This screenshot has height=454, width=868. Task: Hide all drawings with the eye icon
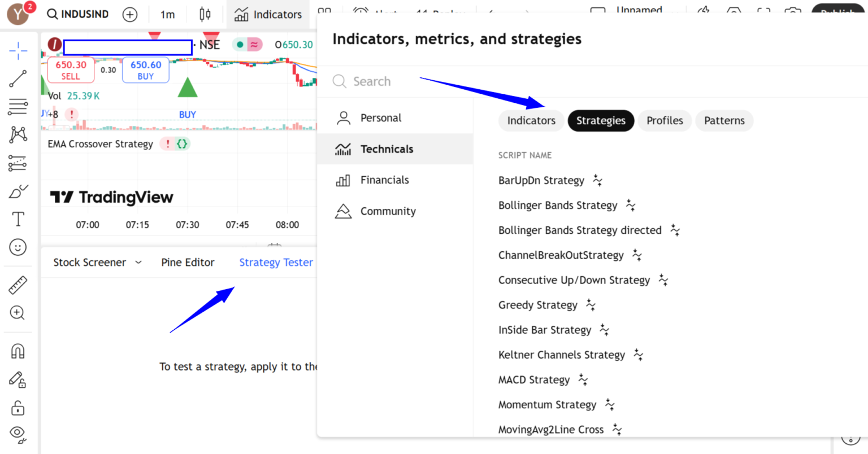[17, 435]
